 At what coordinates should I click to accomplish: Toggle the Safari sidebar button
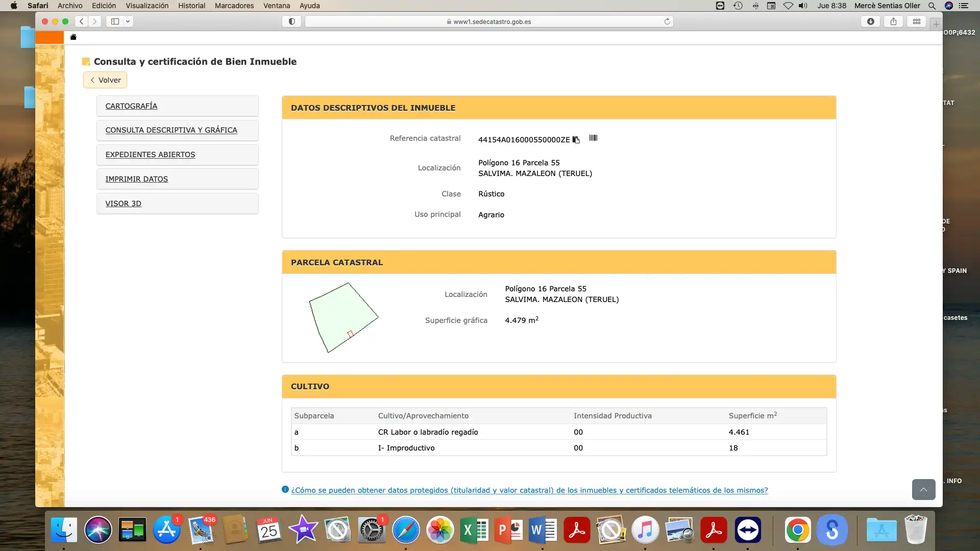coord(115,21)
